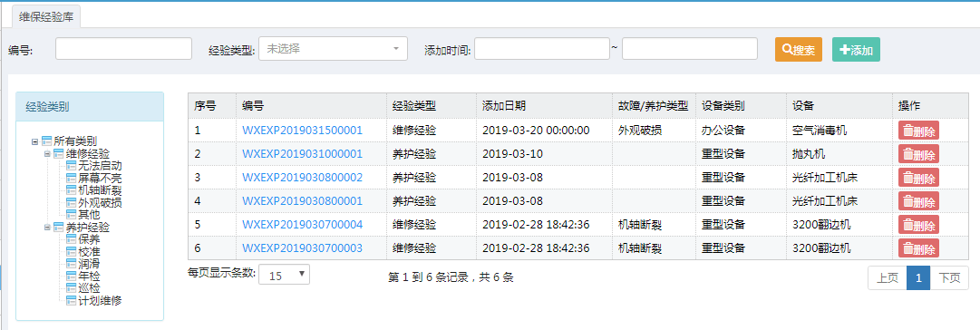The image size is (980, 330).
Task: Open record WXEXP2019030700004
Action: [x=302, y=224]
